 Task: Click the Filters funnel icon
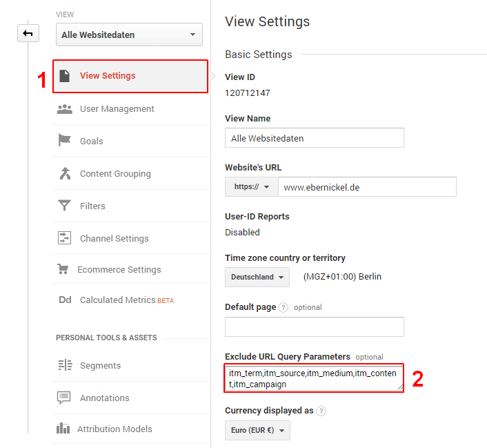[64, 206]
